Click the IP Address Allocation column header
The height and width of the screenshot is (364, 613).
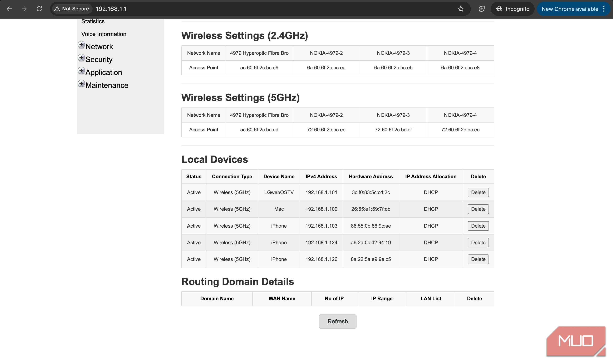pos(431,177)
